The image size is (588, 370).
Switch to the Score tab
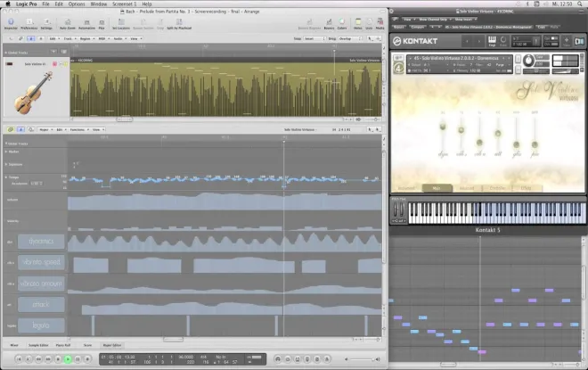(87, 345)
